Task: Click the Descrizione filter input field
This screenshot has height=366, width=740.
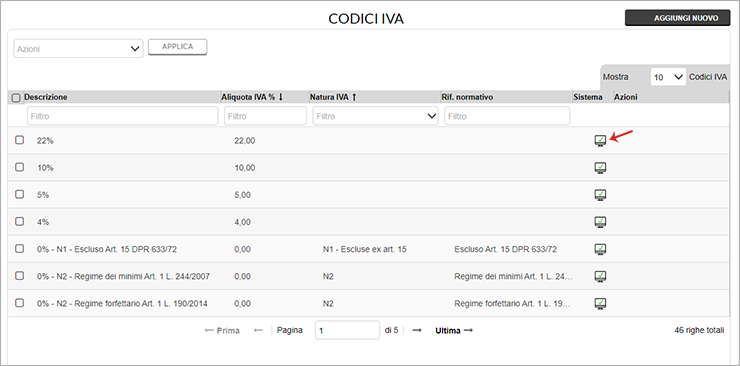Action: click(123, 116)
